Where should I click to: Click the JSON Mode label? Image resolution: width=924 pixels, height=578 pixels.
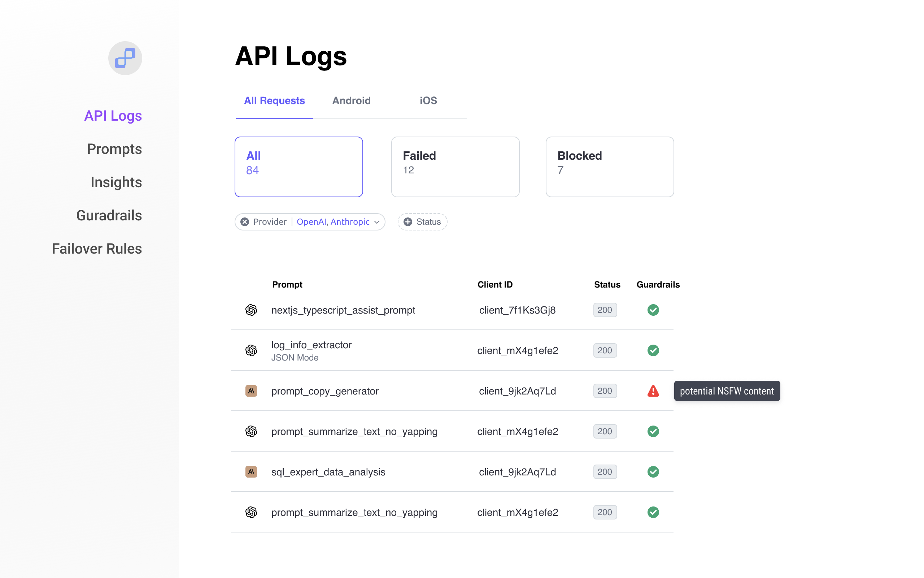tap(295, 357)
